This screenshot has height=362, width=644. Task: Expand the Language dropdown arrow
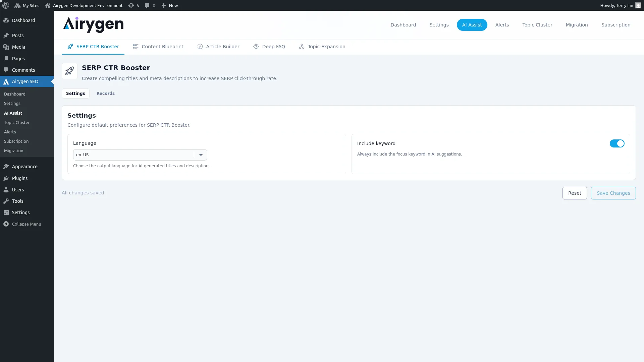(201, 155)
